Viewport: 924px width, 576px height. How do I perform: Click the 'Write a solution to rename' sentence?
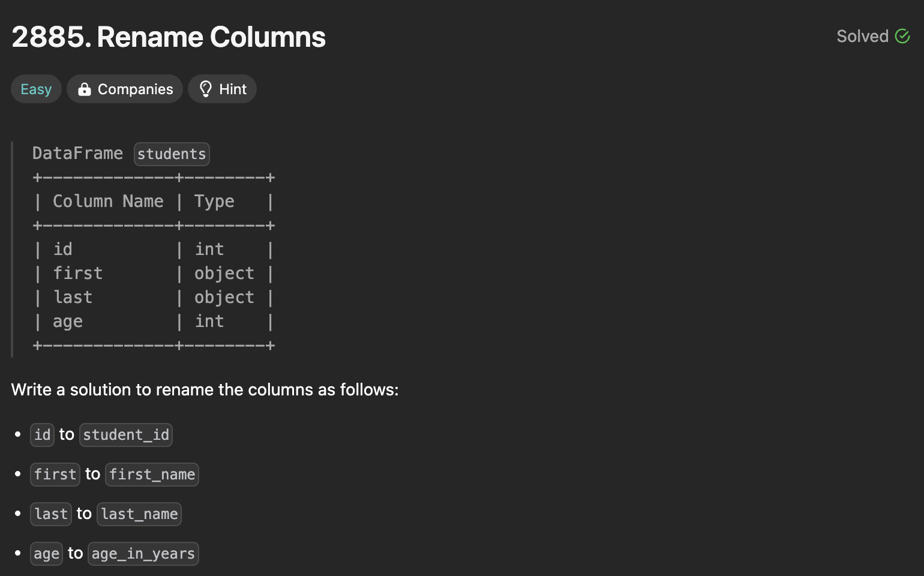205,390
